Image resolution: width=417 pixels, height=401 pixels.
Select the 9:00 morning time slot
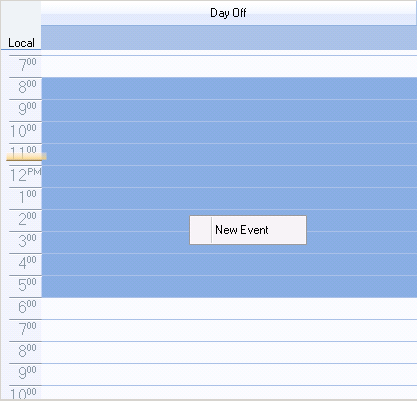(229, 110)
